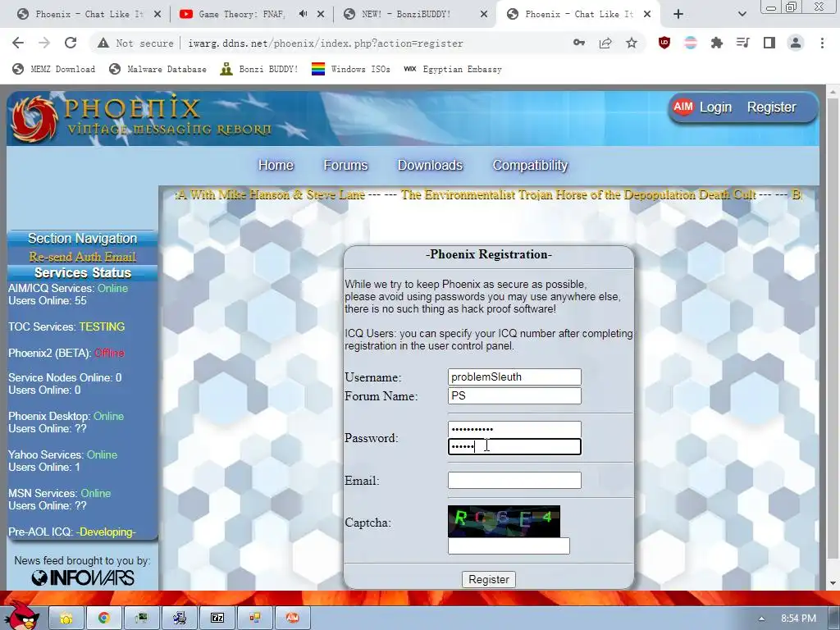Open a new browser tab

[678, 14]
